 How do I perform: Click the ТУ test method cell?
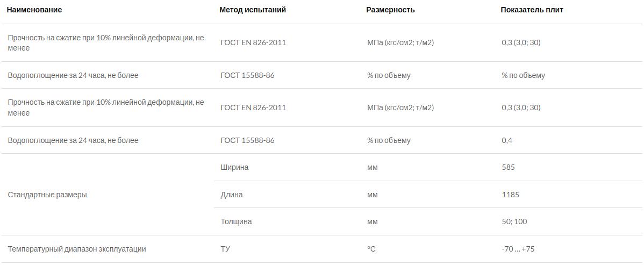(x=225, y=249)
